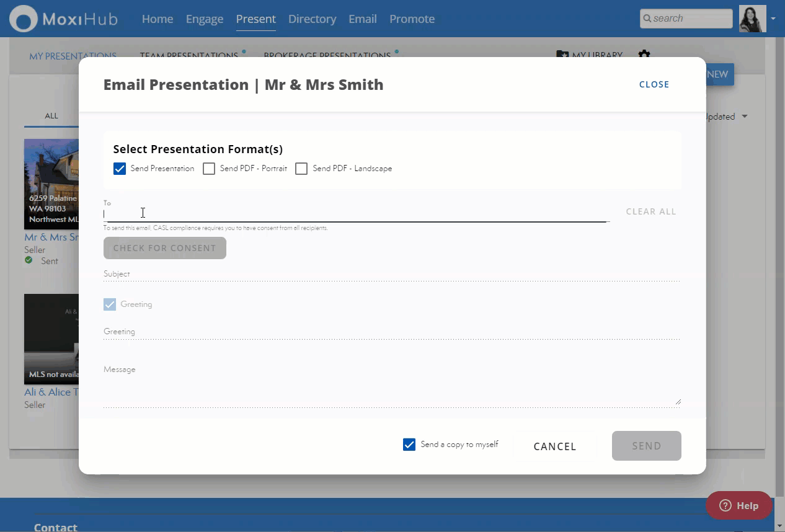Click the green Sent status icon
The image size is (785, 532).
(x=29, y=260)
